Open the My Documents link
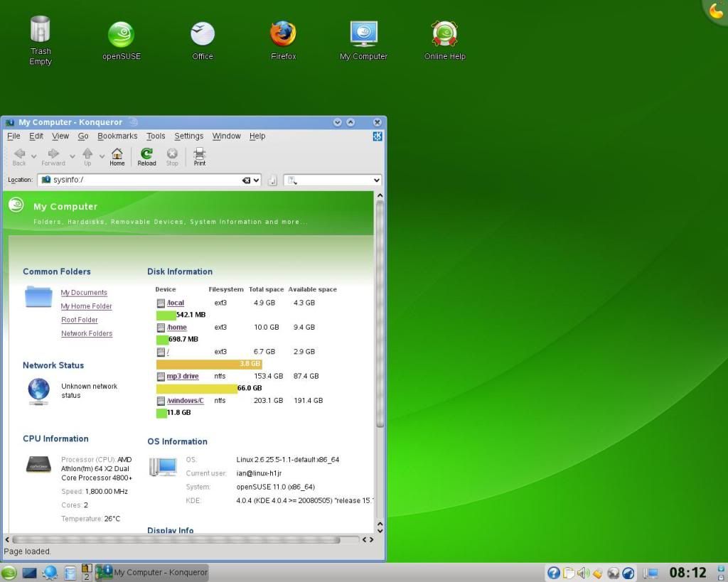728x582 pixels. [84, 292]
